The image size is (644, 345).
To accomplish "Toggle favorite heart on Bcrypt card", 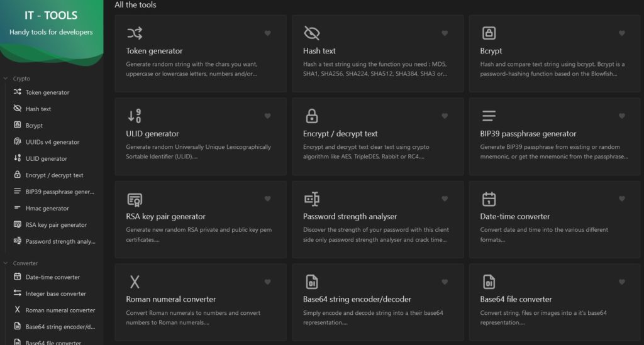I will click(622, 33).
